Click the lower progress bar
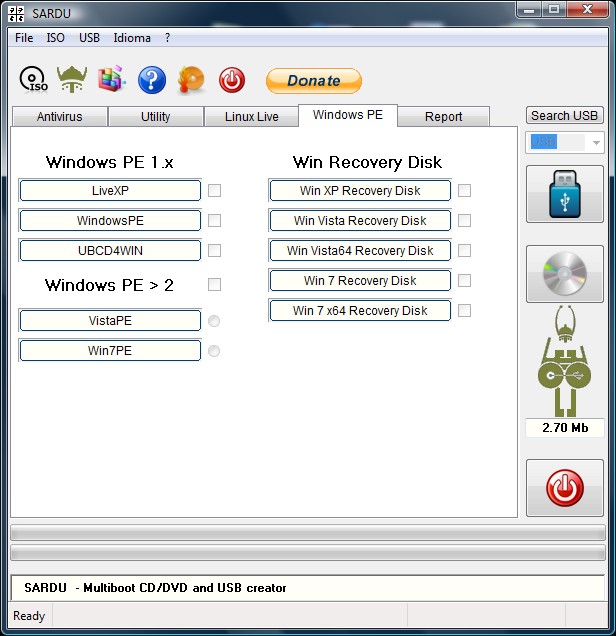 [308, 553]
